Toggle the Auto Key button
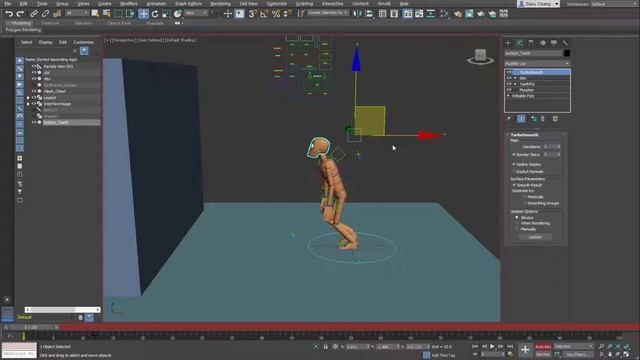Screen dimensions: 640x360 [543, 347]
